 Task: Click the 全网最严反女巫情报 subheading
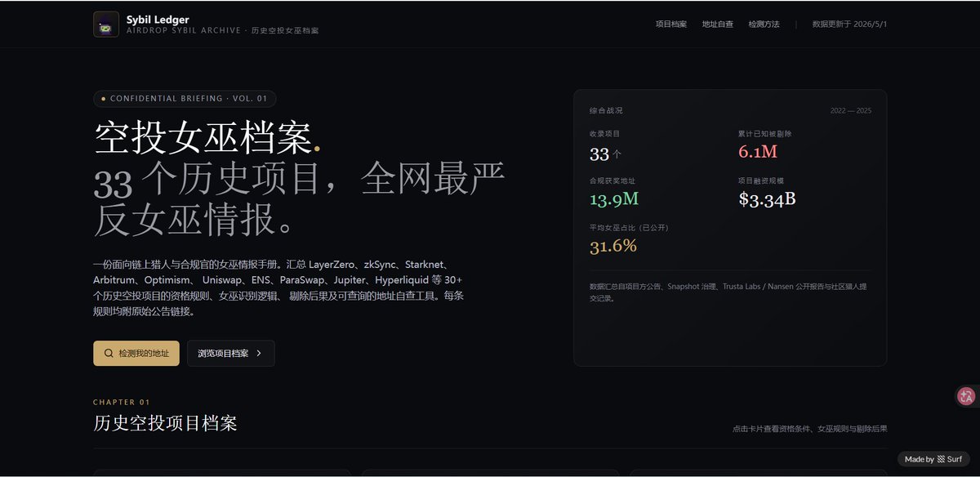(300, 199)
